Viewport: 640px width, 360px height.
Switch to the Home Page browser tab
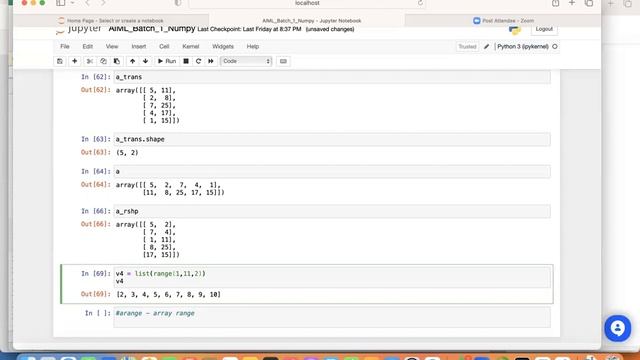111,20
